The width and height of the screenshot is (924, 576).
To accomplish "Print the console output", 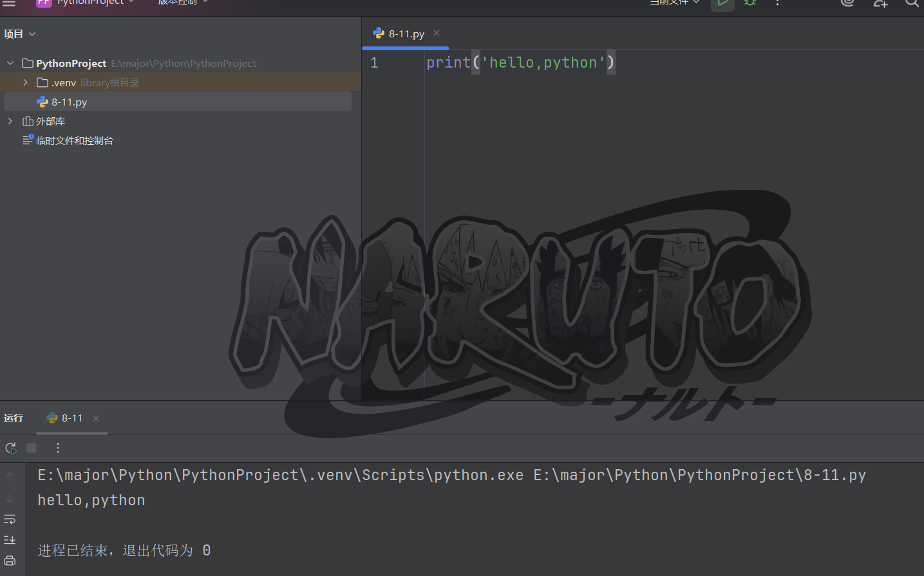I will [10, 561].
